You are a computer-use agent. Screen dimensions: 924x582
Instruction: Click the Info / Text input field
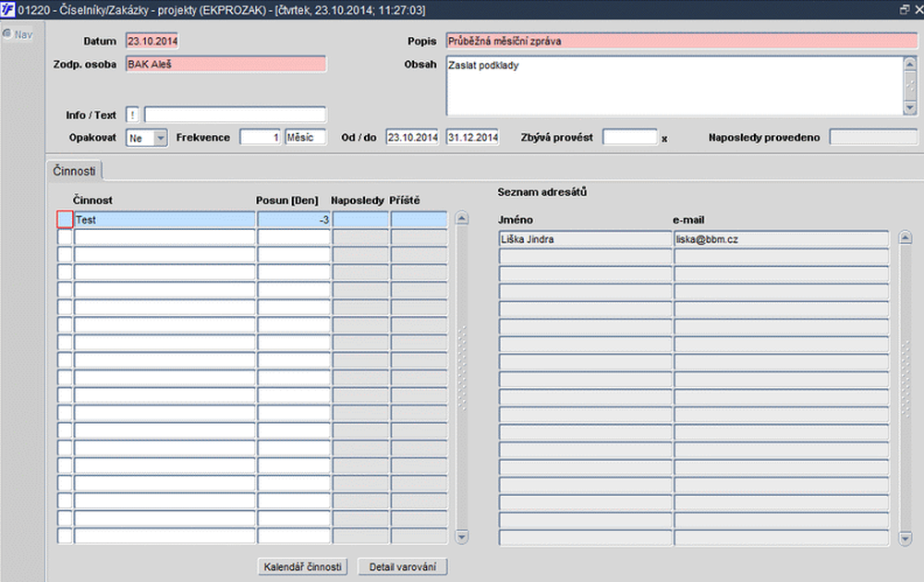pos(235,115)
